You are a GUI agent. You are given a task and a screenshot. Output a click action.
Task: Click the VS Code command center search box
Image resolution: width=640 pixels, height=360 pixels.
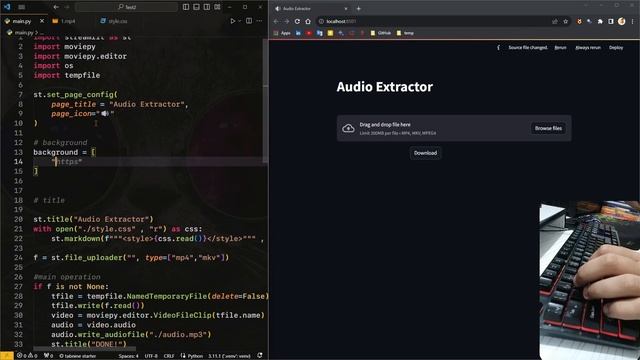[x=127, y=7]
